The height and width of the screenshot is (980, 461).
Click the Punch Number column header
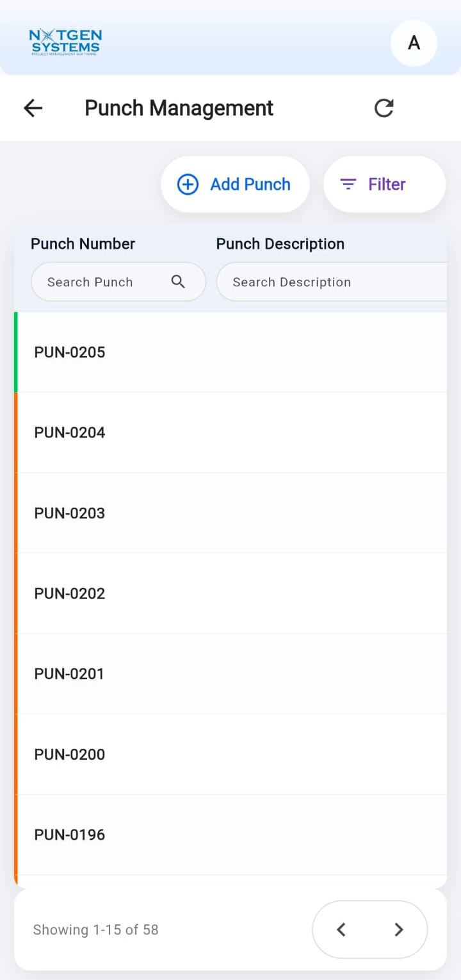pos(83,243)
